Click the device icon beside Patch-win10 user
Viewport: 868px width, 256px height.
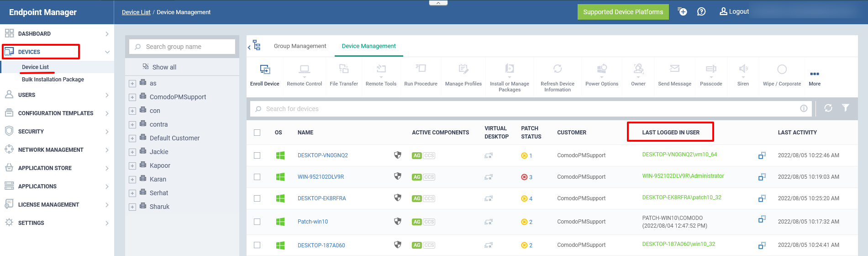tap(762, 220)
